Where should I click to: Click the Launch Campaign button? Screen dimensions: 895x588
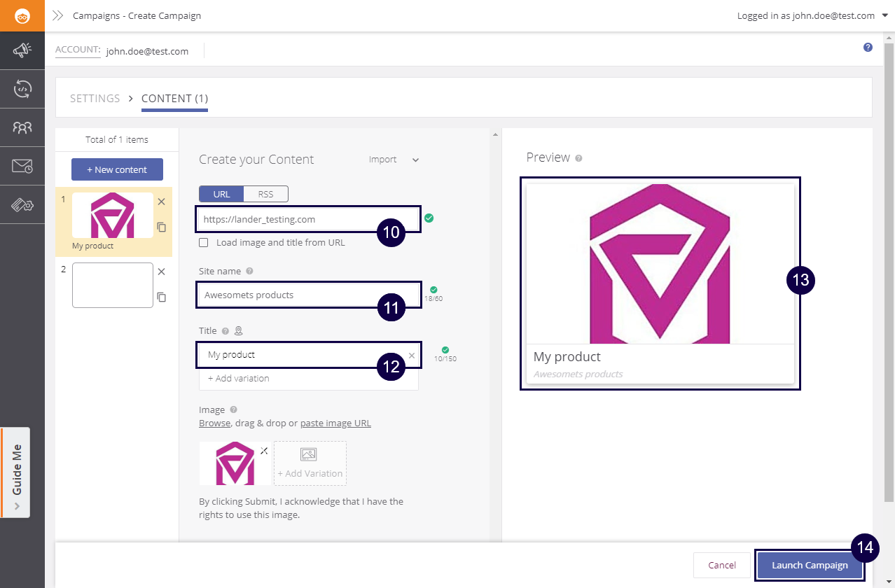[x=810, y=565]
